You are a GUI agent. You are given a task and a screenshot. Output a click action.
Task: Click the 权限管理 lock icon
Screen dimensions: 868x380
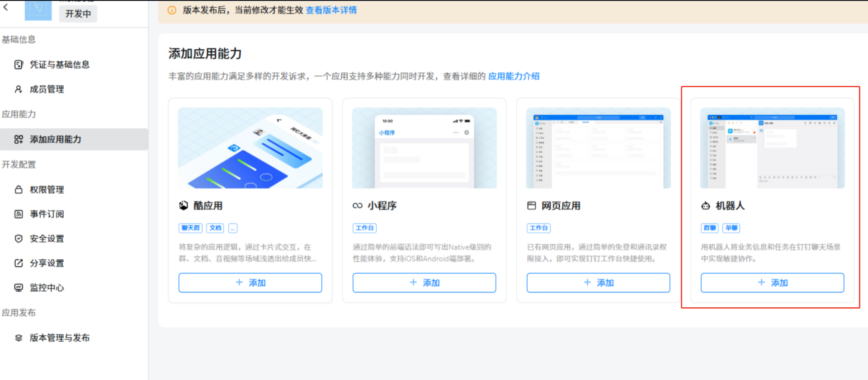coord(19,190)
